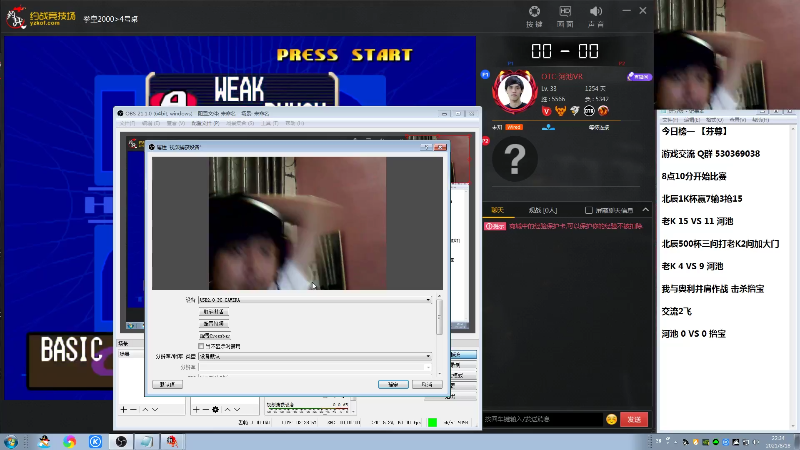Switch to OBS from the taskbar
Viewport: 800px width, 450px height.
point(121,441)
